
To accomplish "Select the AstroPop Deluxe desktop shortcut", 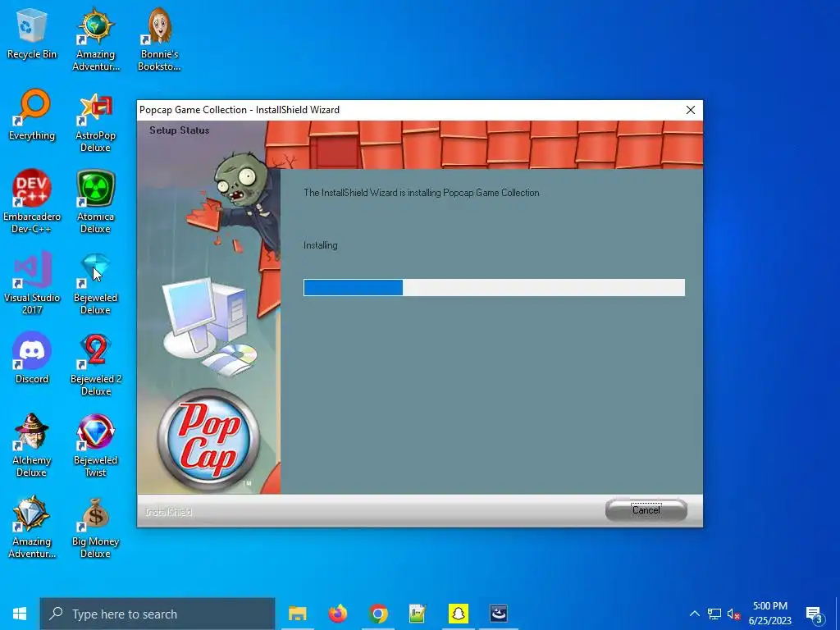I will click(x=96, y=122).
